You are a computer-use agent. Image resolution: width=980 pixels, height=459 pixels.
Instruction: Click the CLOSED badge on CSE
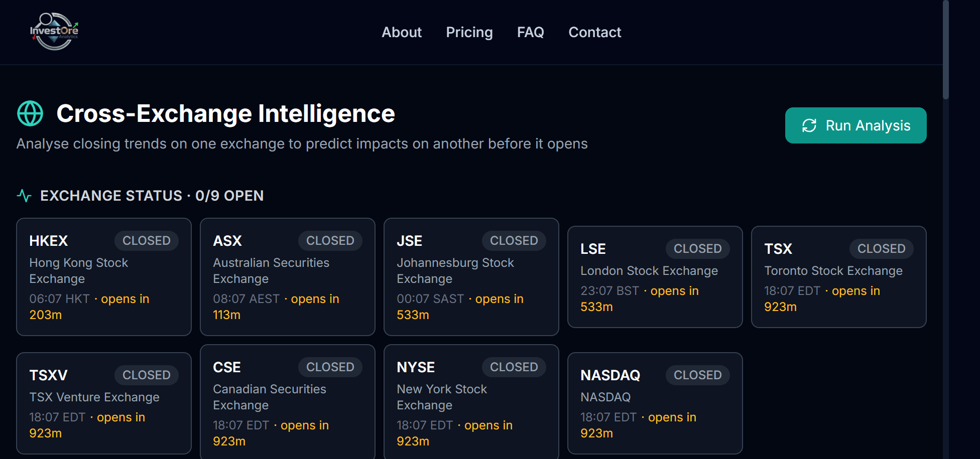tap(330, 367)
